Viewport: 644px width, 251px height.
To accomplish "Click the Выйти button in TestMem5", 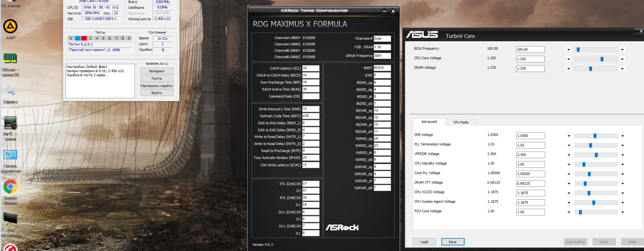I will tap(157, 93).
